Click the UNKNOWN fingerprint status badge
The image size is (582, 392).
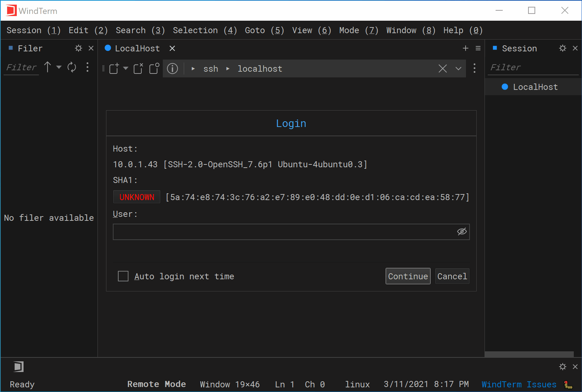tap(137, 197)
